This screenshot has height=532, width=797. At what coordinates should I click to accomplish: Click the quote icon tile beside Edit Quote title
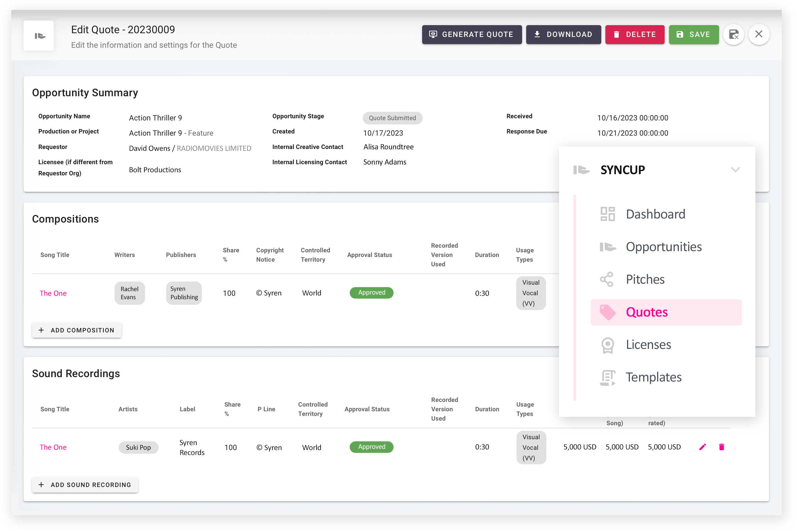pyautogui.click(x=39, y=36)
